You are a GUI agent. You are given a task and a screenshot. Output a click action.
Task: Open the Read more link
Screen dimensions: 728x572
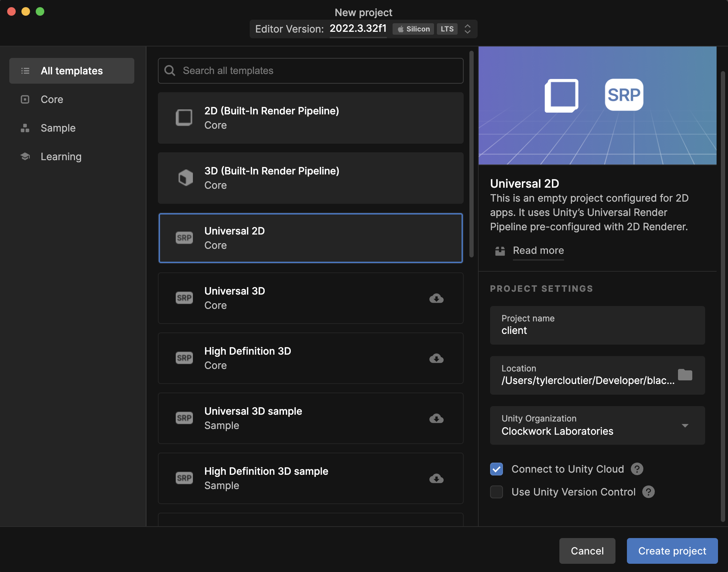tap(538, 250)
